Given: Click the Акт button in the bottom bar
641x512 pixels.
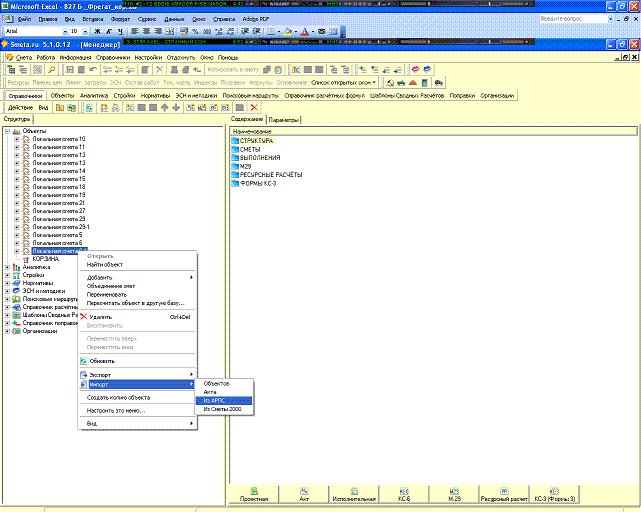Looking at the screenshot, I should [305, 493].
